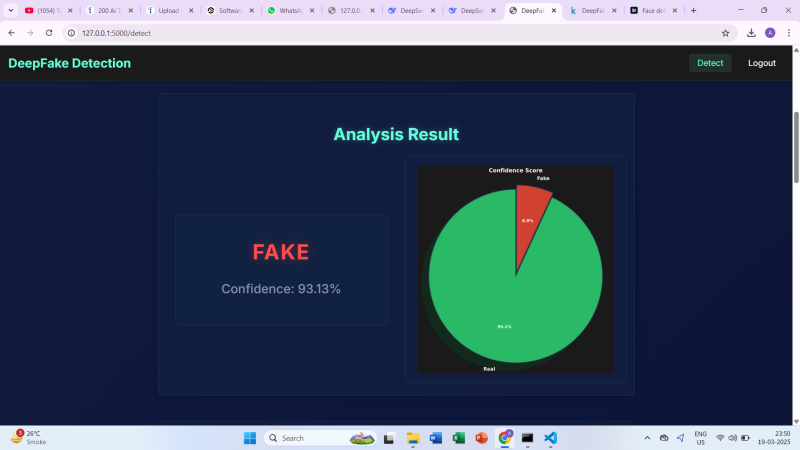Open Word from the taskbar
The width and height of the screenshot is (800, 450).
(436, 438)
